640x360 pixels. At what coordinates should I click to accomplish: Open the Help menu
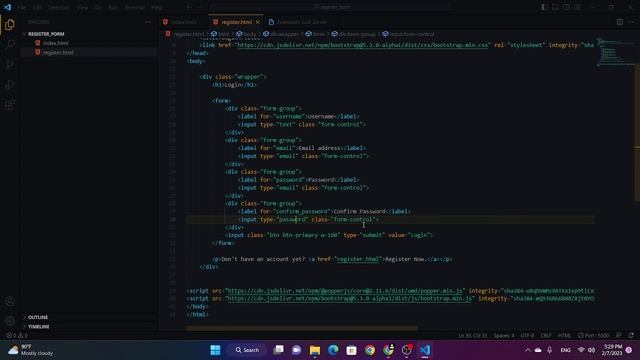[157, 7]
